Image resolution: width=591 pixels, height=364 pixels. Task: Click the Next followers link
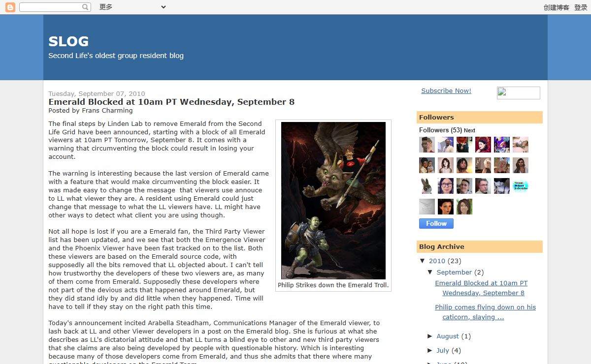click(x=469, y=130)
